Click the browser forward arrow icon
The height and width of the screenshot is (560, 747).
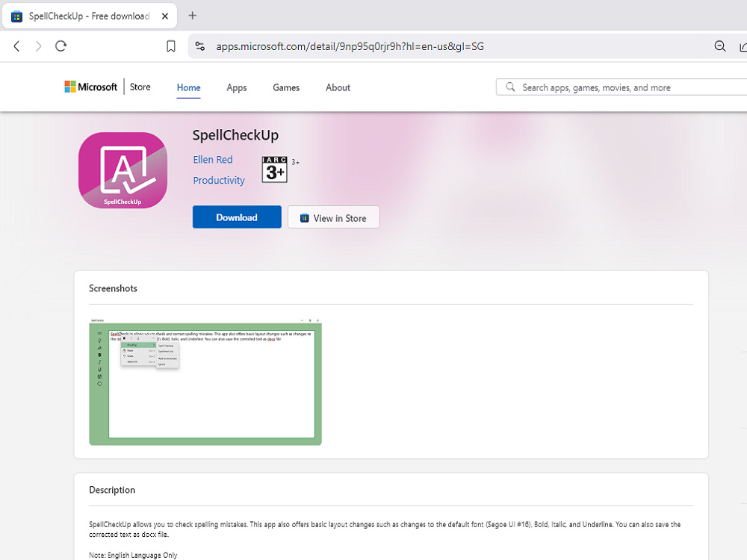(x=37, y=46)
